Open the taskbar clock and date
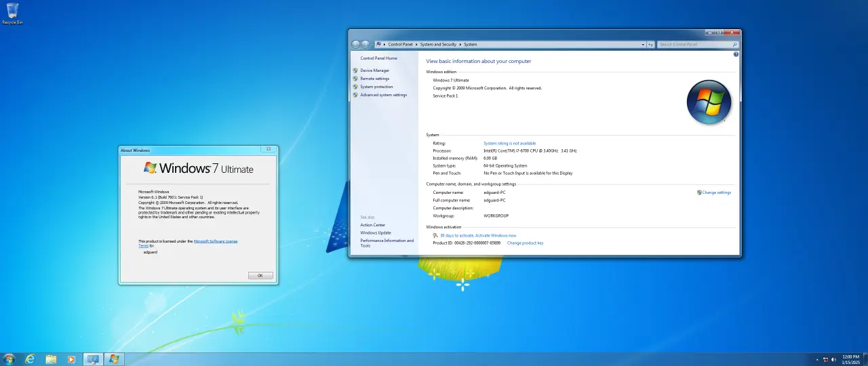 (850, 359)
